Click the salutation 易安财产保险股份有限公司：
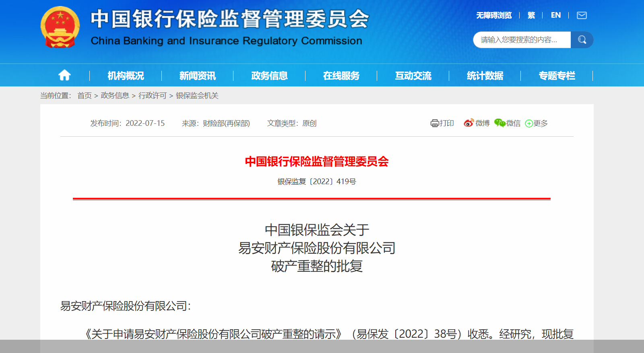644x353 pixels. [x=126, y=306]
